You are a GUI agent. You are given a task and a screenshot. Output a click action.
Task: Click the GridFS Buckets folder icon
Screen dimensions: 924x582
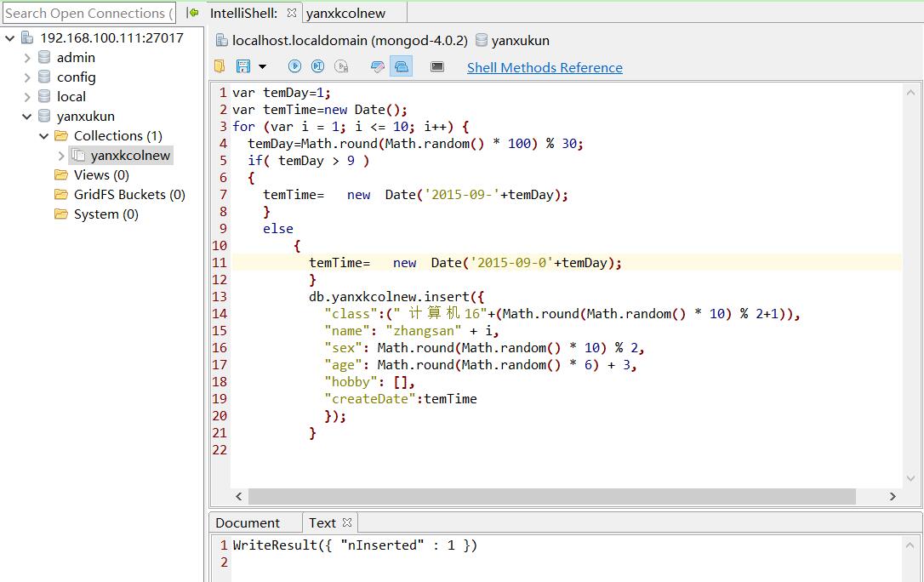click(x=61, y=194)
